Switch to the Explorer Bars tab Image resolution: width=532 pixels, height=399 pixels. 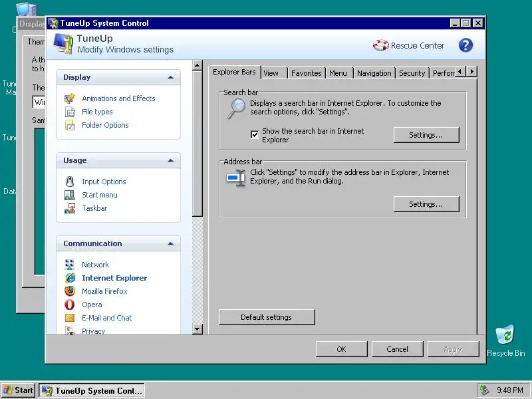(234, 72)
